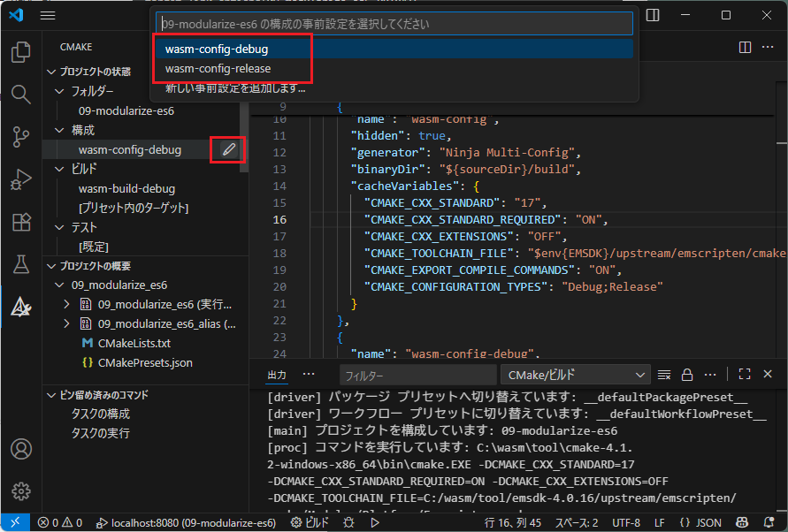Screen dimensions: 788x532
Task: Open Run and Debug view icon
Action: coord(20,179)
